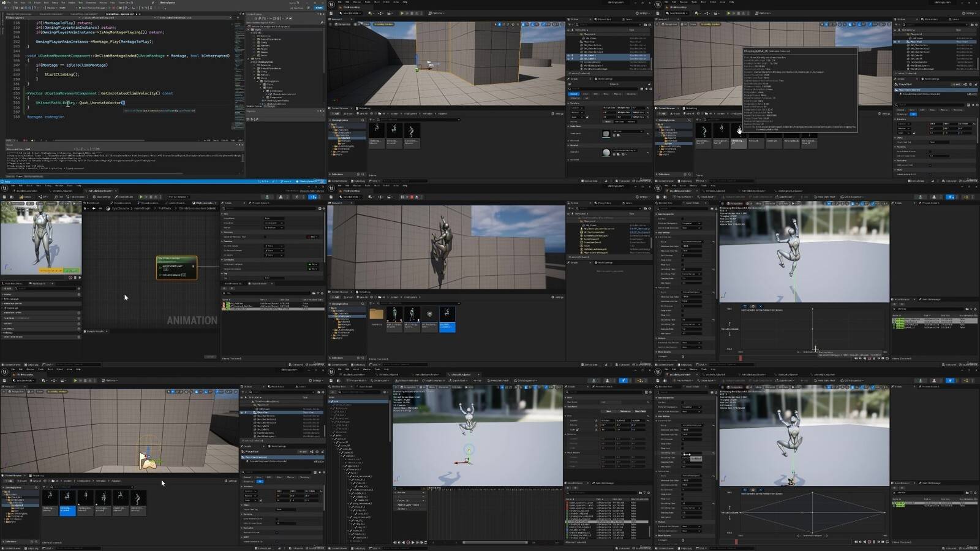The width and height of the screenshot is (980, 551).
Task: Open the File menu in the climbing character editor
Action: [x=340, y=186]
